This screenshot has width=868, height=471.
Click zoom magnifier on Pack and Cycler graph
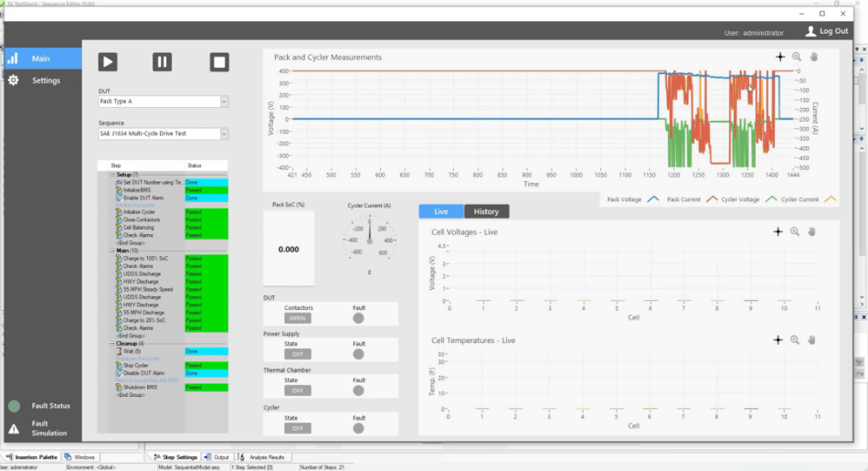click(x=797, y=57)
